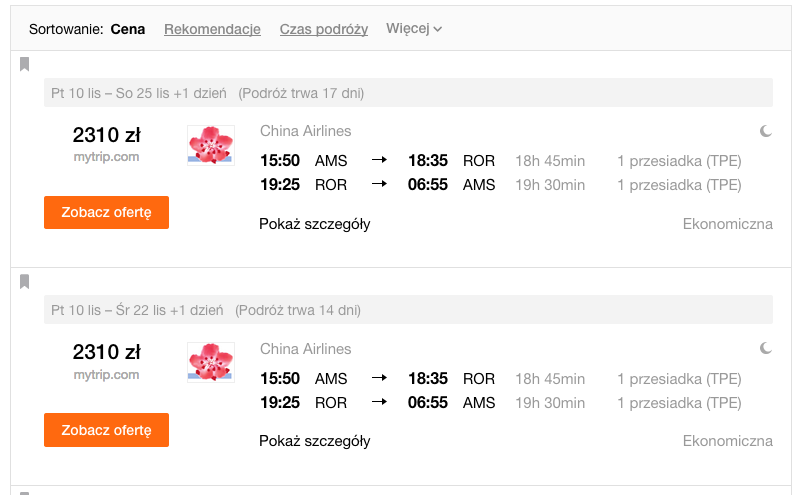Open the mytrip.com link in the first offer

[x=106, y=157]
